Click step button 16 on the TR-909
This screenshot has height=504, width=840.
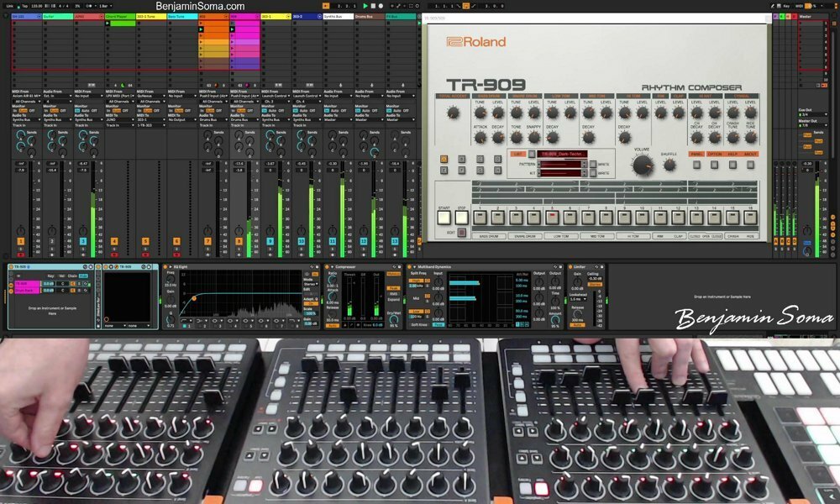coord(750,217)
